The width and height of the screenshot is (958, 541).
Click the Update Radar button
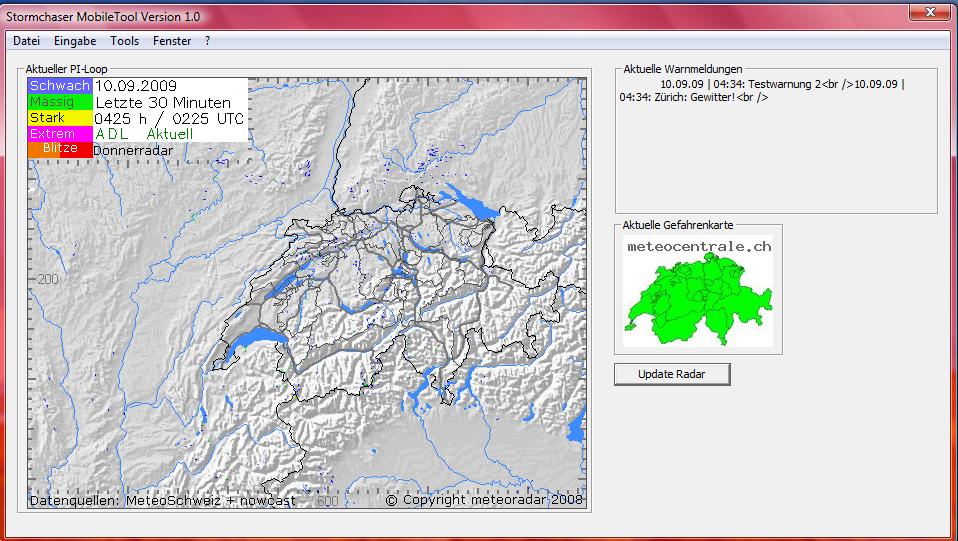click(x=672, y=374)
